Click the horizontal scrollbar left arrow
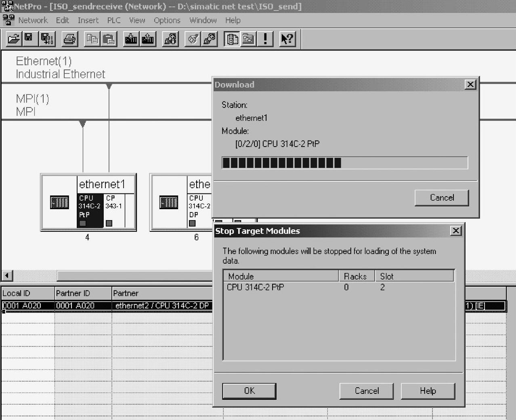The image size is (516, 420). coord(7,276)
